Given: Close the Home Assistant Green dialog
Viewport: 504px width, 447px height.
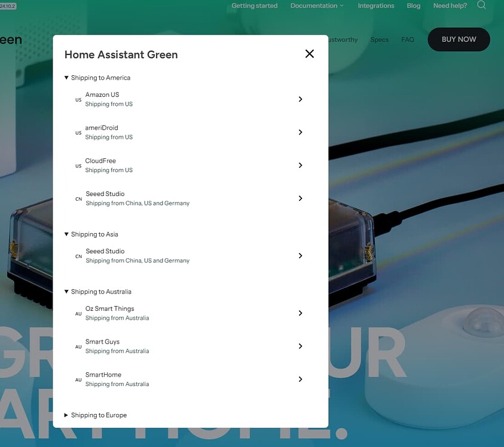Looking at the screenshot, I should (309, 53).
